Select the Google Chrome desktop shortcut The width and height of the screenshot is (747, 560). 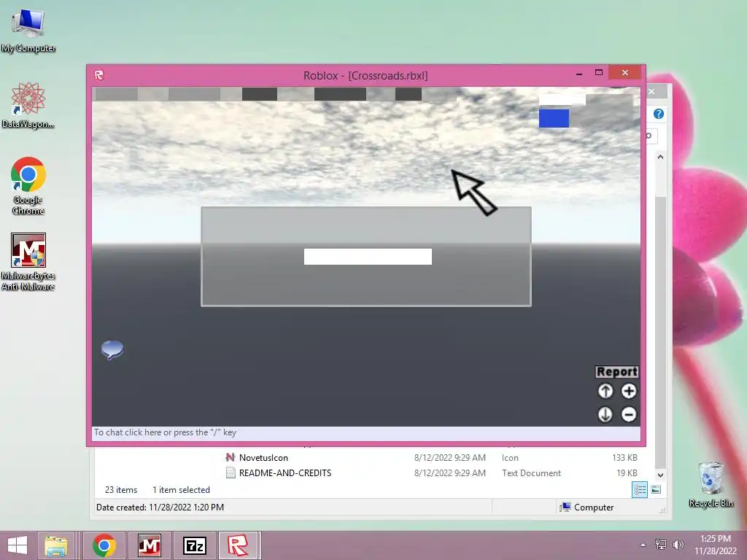(x=28, y=186)
